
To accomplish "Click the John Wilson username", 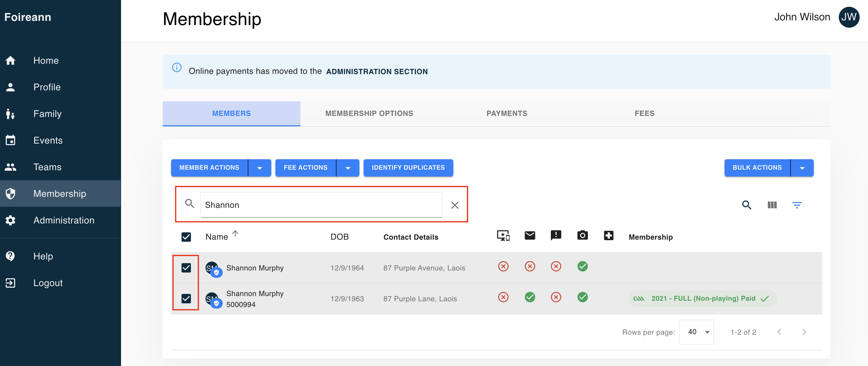I will (x=802, y=17).
